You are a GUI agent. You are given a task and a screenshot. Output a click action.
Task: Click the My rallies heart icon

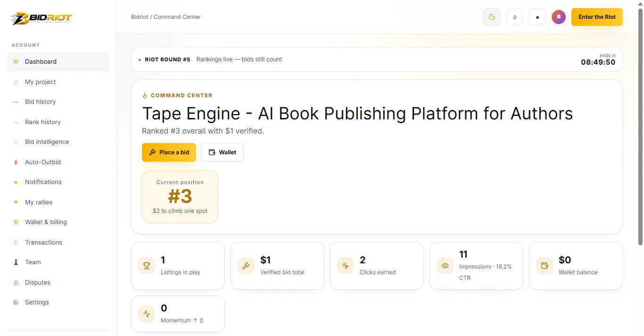coord(16,202)
